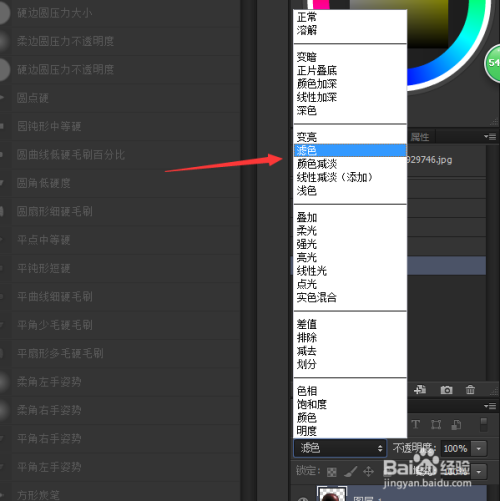The image size is (500, 501).
Task: Filter layers by type layers (T icon)
Action: [415, 424]
